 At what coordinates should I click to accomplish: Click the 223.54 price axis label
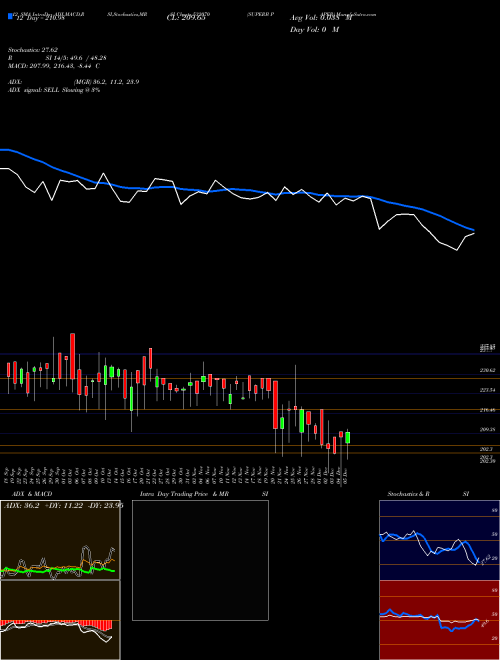click(x=488, y=391)
